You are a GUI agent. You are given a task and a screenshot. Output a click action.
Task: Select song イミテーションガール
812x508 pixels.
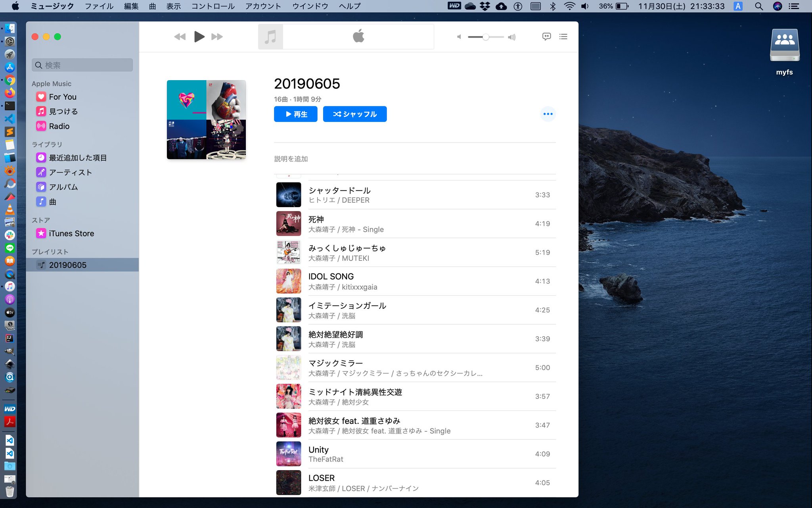click(416, 310)
